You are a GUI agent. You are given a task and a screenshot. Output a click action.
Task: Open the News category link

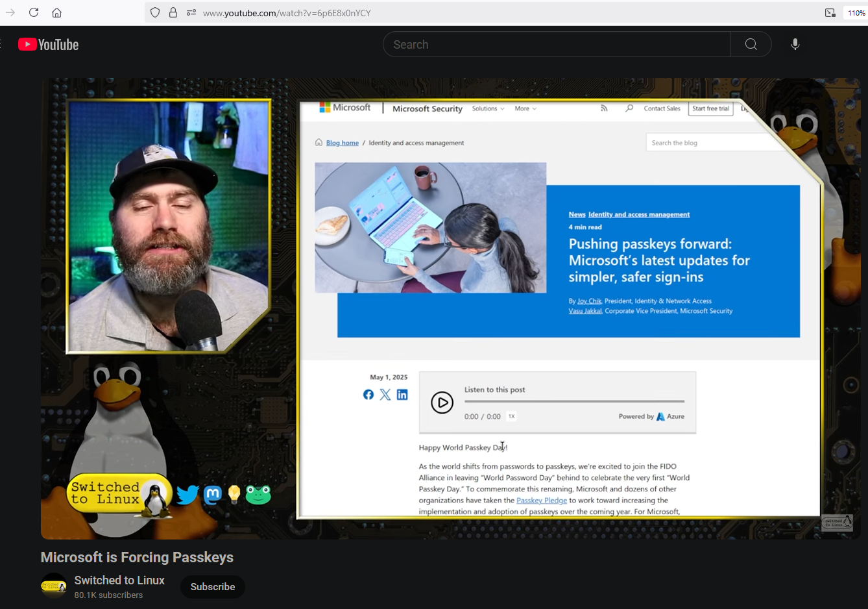pos(577,214)
